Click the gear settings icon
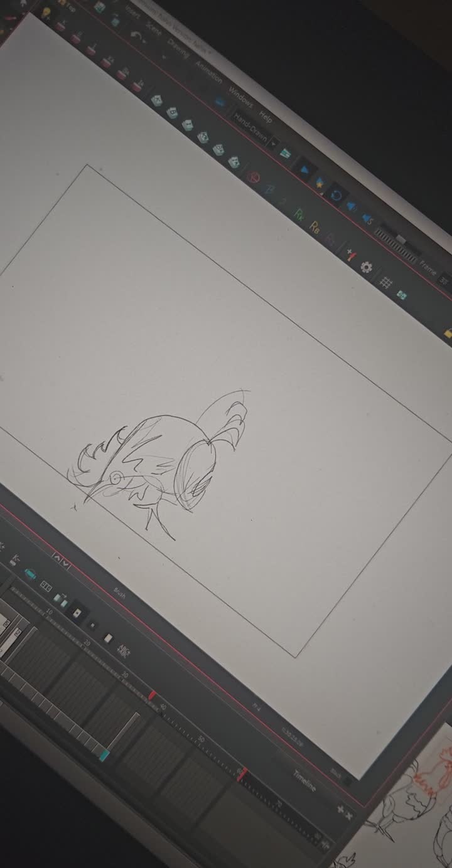The height and width of the screenshot is (868, 452). click(x=367, y=267)
